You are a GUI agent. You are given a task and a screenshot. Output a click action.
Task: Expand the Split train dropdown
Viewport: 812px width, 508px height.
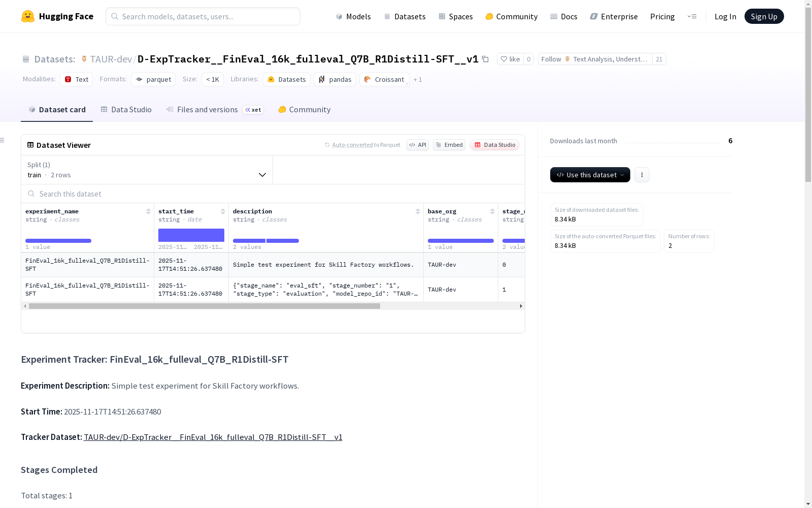(147, 170)
